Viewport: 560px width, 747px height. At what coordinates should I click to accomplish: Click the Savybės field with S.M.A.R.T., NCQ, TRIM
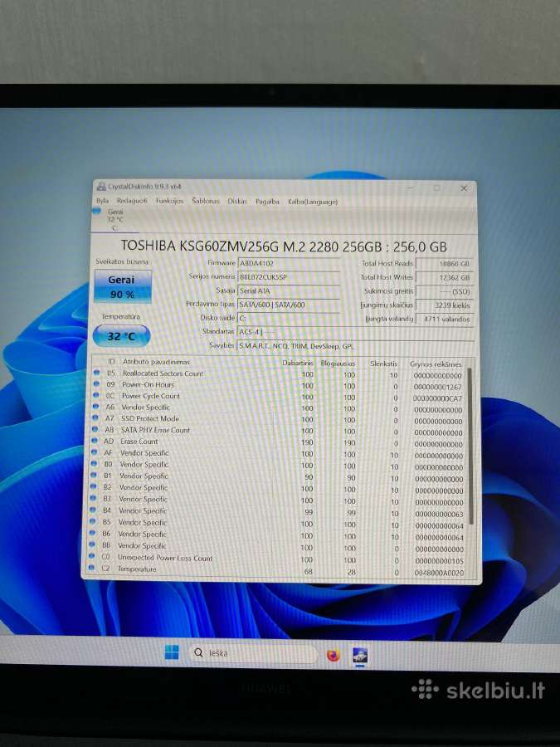(x=355, y=346)
